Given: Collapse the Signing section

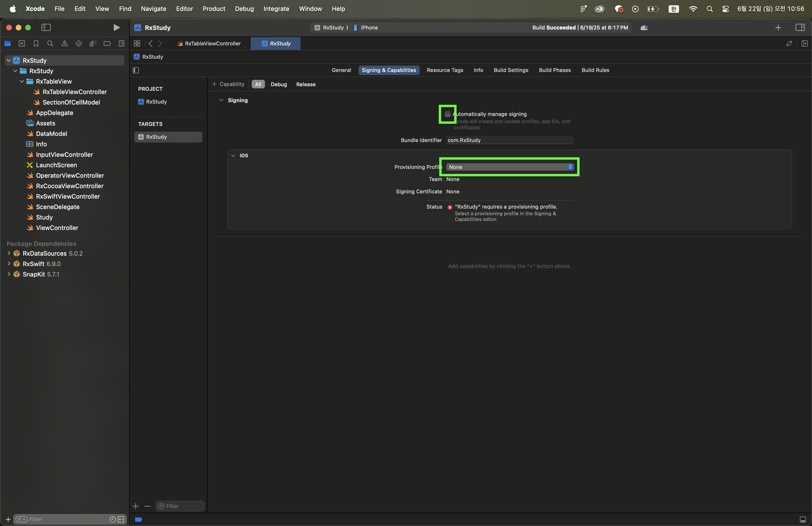Looking at the screenshot, I should [x=221, y=100].
